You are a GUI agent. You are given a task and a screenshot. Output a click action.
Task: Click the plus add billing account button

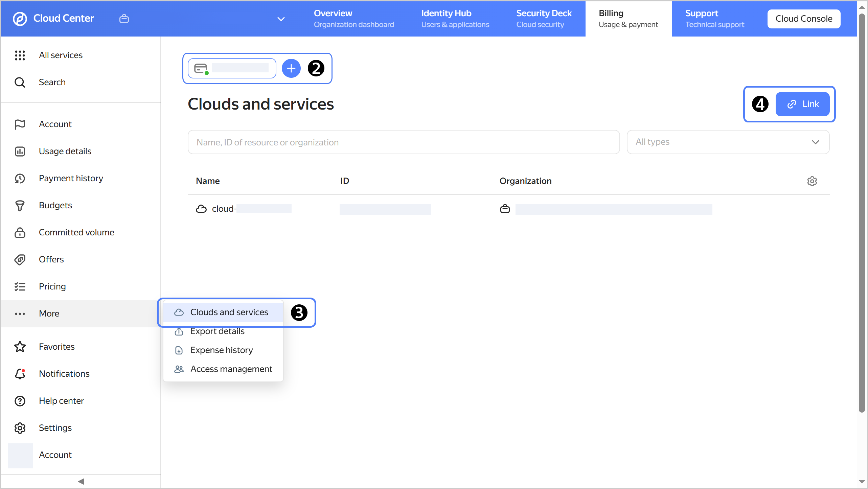click(x=291, y=69)
